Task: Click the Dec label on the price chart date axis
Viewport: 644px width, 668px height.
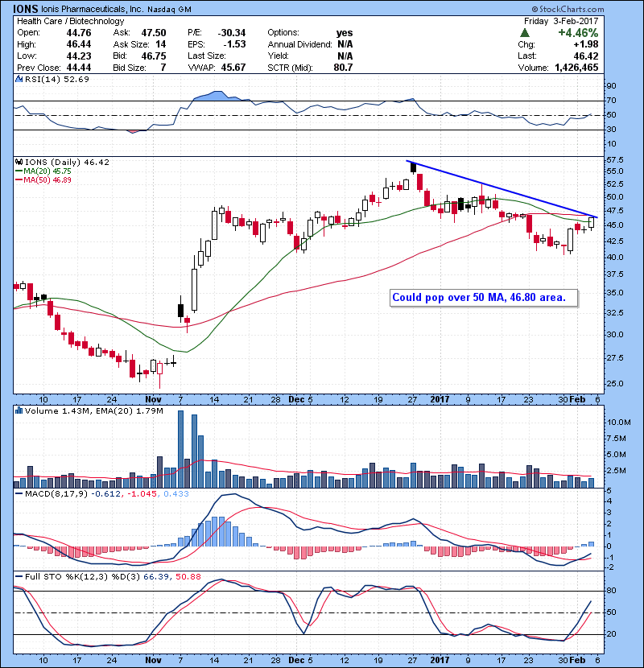Action: [x=296, y=400]
